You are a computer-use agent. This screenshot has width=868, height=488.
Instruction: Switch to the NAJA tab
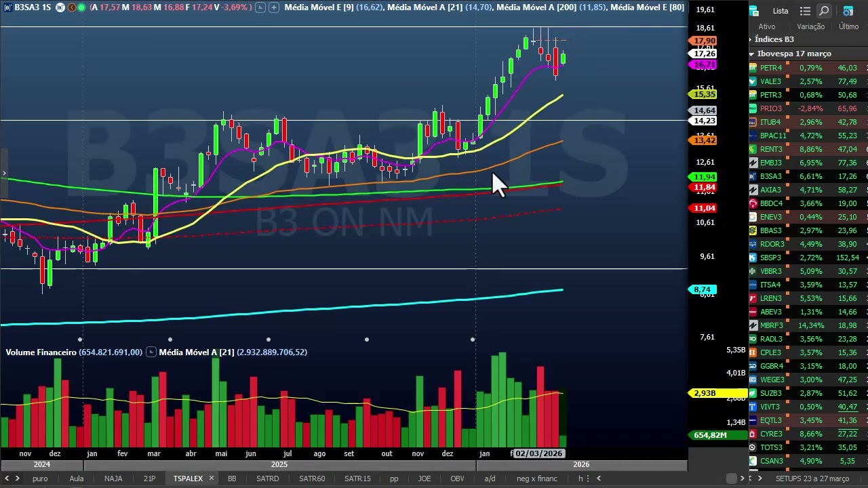(113, 479)
